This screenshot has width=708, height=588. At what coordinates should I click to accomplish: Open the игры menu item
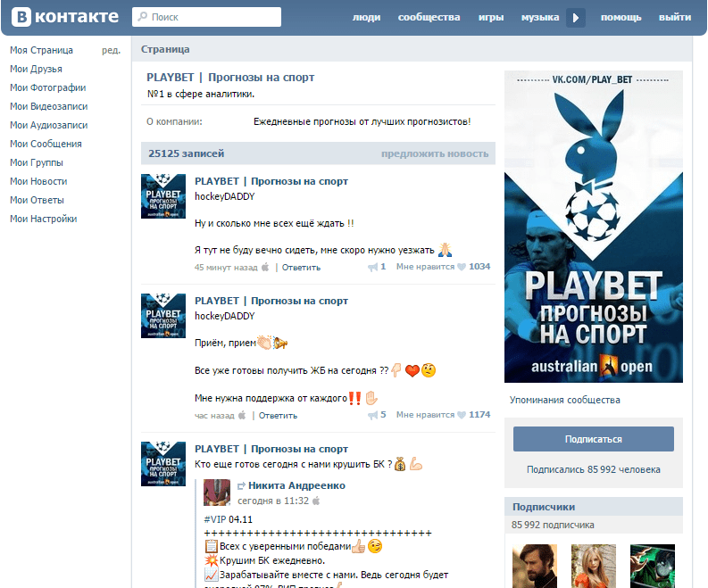pyautogui.click(x=491, y=17)
